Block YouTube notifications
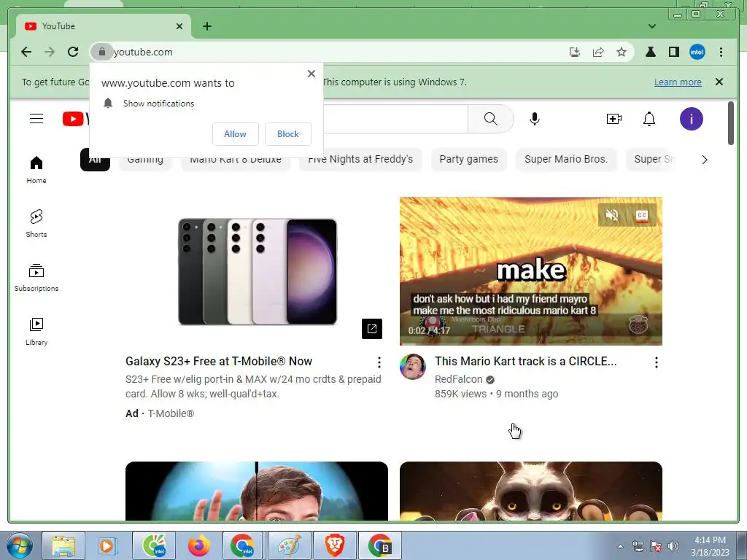 click(x=287, y=134)
